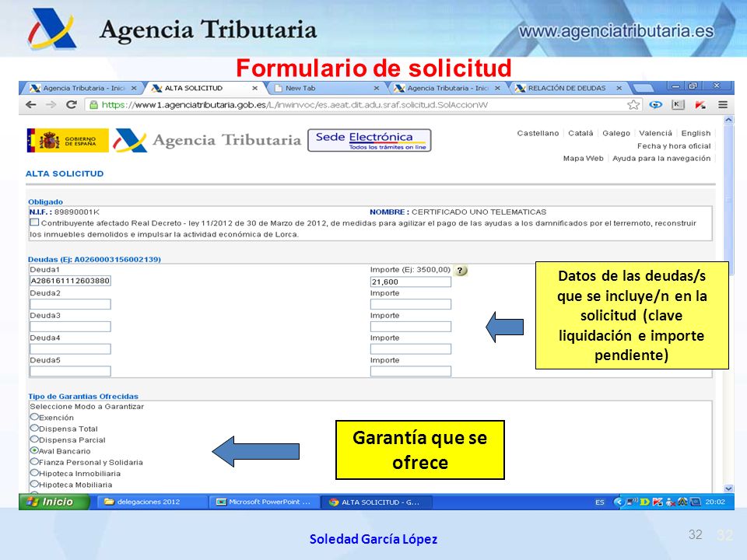747x560 pixels.
Task: Click the Gobierno de España logo
Action: 68,141
